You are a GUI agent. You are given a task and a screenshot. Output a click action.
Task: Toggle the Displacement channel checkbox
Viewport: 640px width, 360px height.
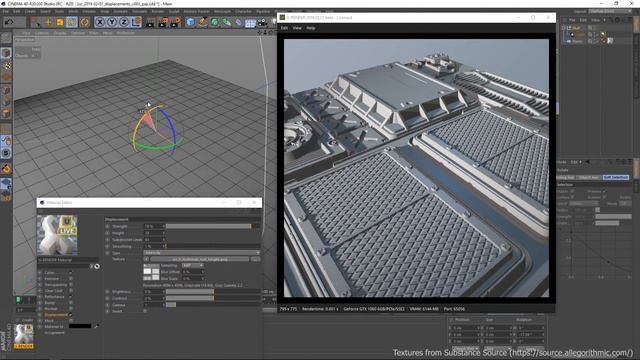(x=71, y=315)
